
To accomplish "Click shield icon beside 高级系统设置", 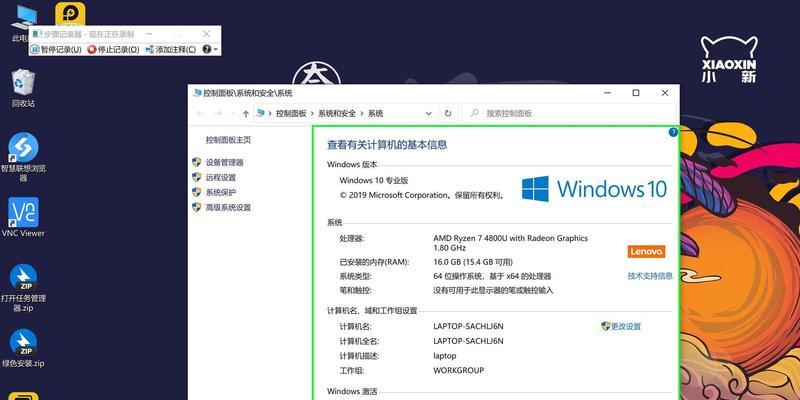I will pos(196,207).
